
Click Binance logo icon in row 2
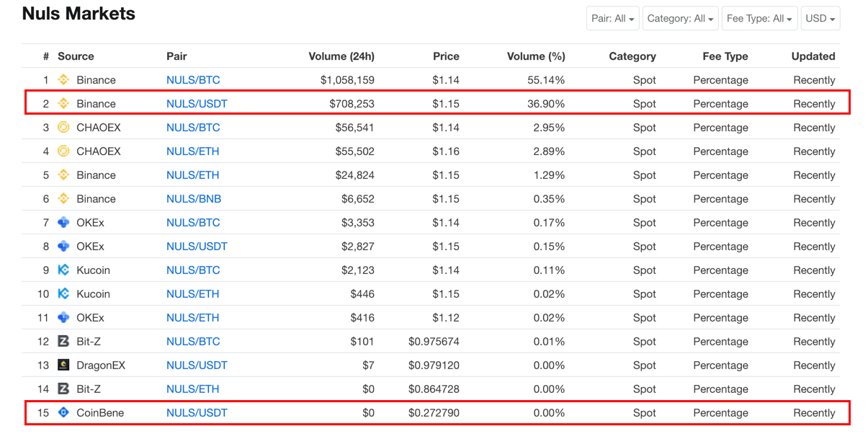[x=63, y=104]
